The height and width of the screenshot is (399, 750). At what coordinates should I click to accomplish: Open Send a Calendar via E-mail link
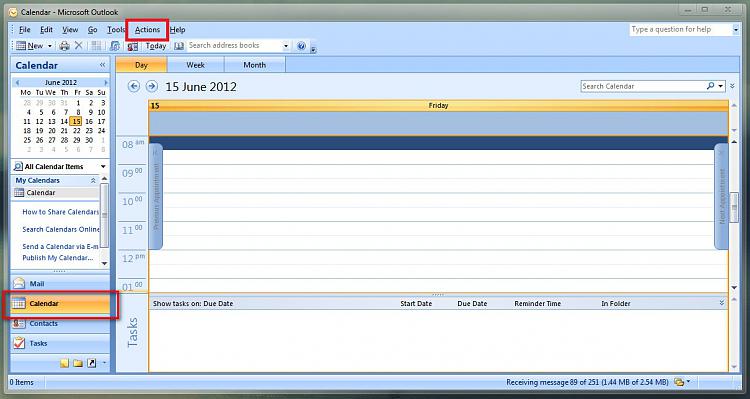[60, 246]
